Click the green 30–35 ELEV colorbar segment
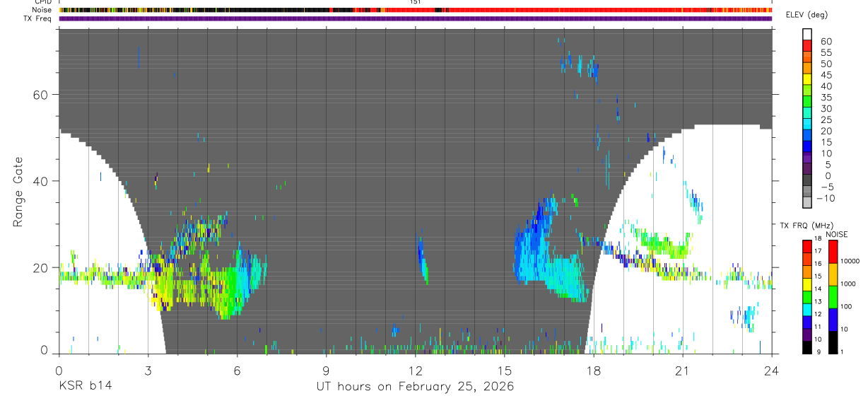The height and width of the screenshot is (401, 868). point(807,103)
